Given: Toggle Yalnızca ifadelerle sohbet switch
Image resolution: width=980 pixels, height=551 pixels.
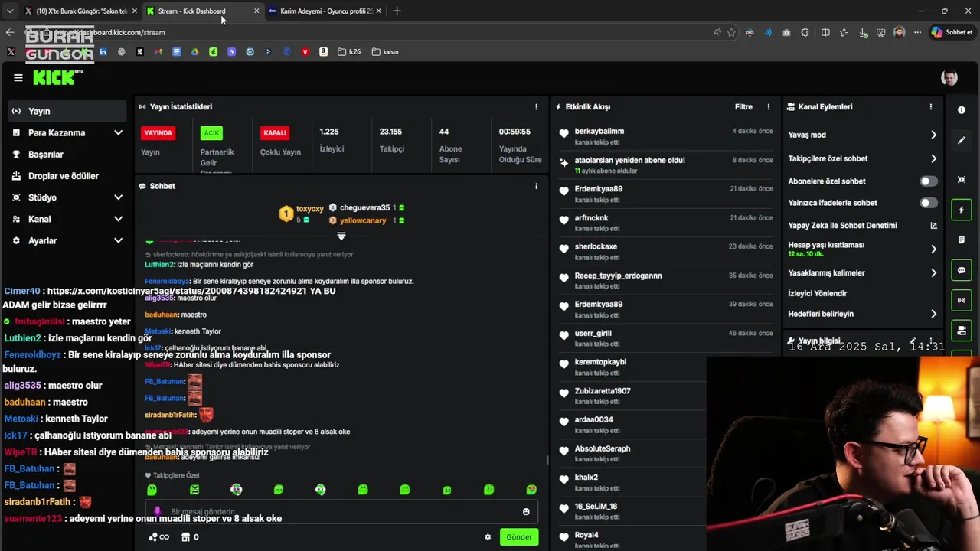Looking at the screenshot, I should tap(929, 203).
